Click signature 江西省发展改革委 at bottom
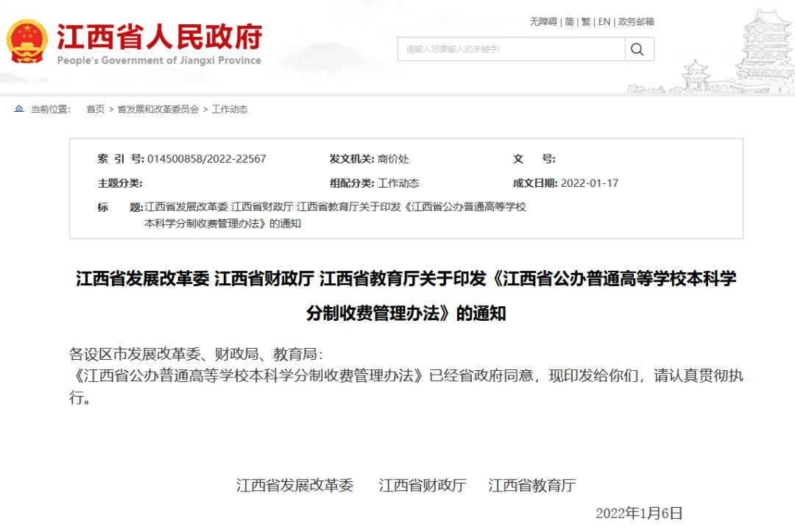Image resolution: width=795 pixels, height=532 pixels. click(294, 486)
